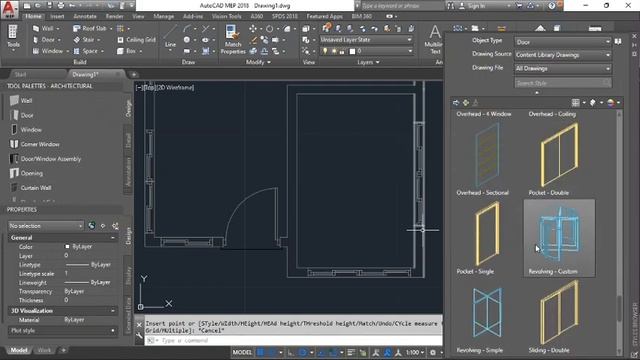
Task: Pick Window in Tool Palettes
Action: (26, 130)
